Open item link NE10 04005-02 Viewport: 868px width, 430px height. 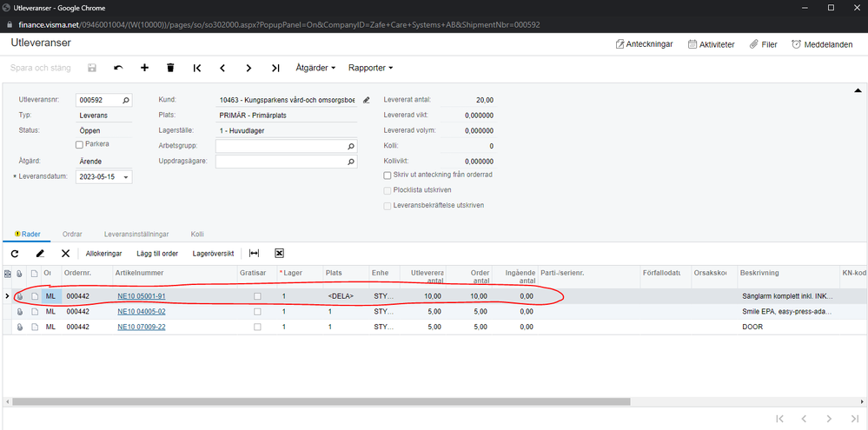(142, 312)
